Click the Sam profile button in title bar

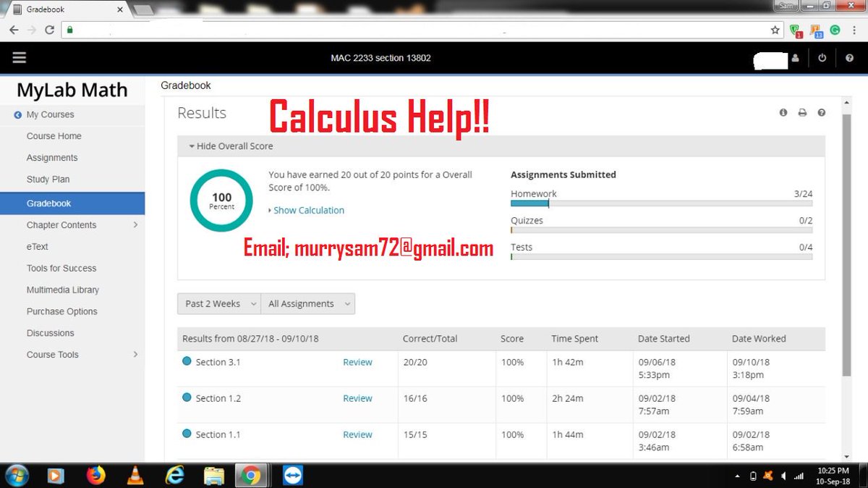[x=786, y=6]
